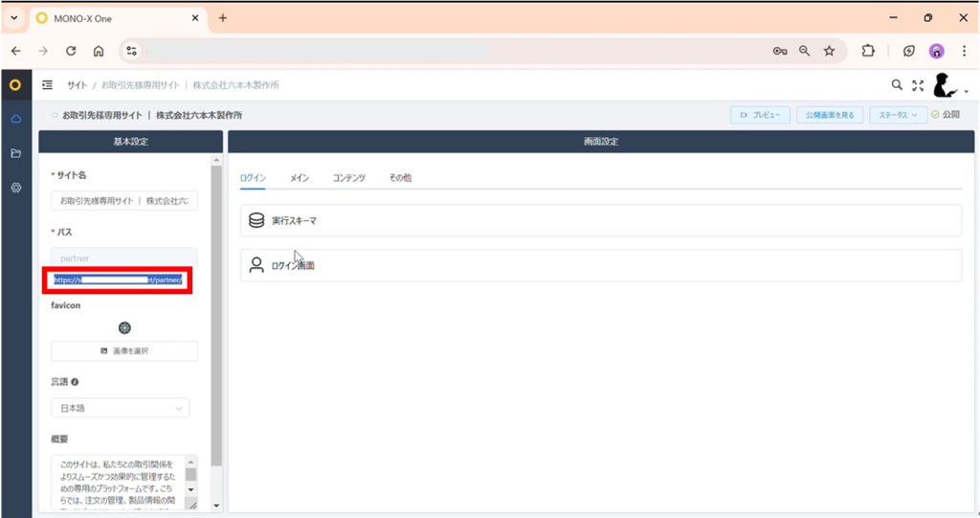980x518 pixels.
Task: Select the その他 tab
Action: point(400,178)
